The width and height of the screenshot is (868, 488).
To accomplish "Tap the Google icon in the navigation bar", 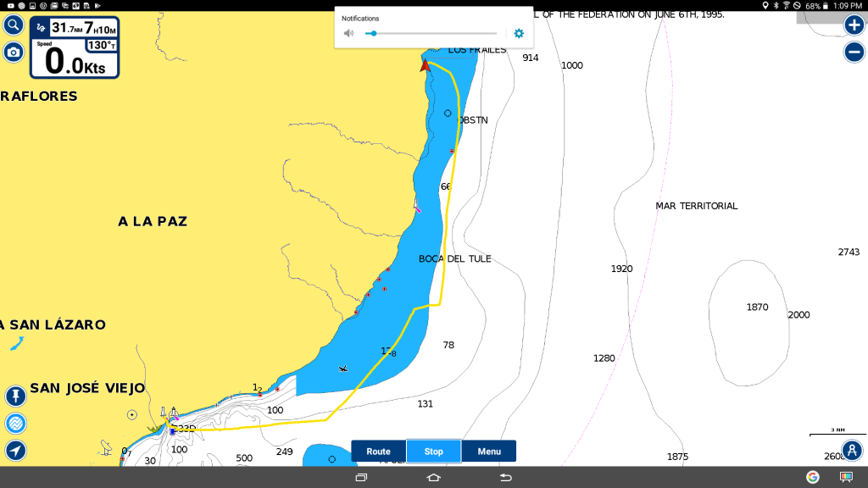I will [x=812, y=477].
